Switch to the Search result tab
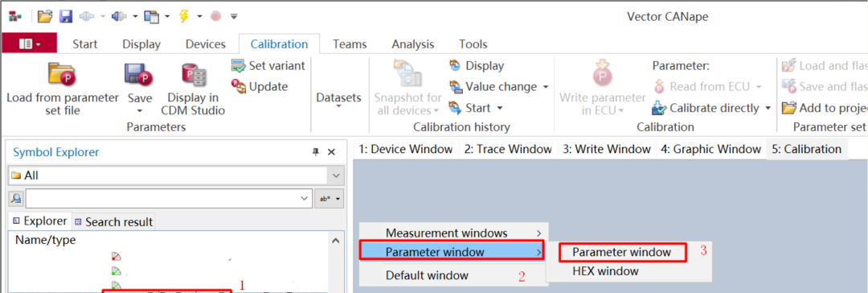The image size is (868, 293). (113, 222)
